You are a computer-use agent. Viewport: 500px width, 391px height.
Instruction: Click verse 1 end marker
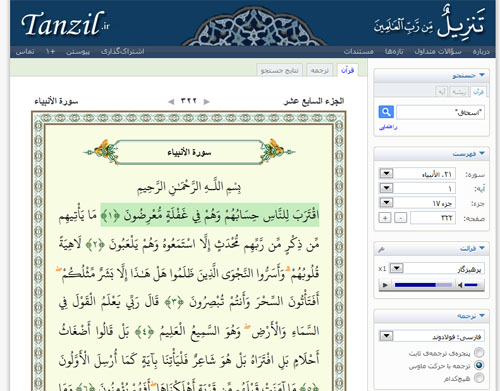coord(110,216)
